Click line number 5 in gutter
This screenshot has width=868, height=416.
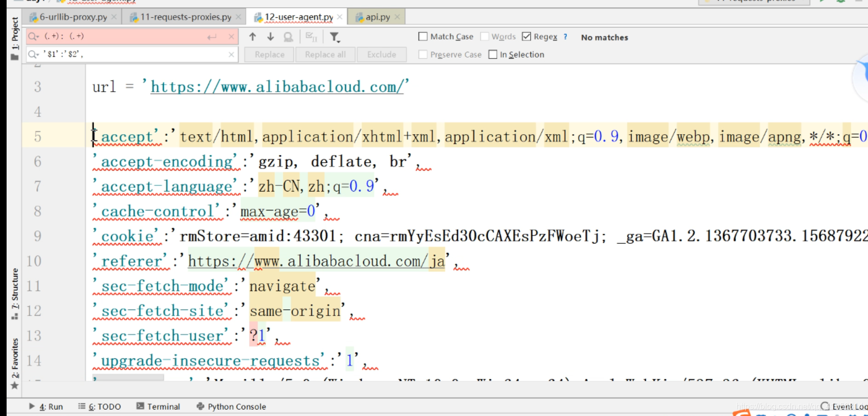pyautogui.click(x=37, y=136)
